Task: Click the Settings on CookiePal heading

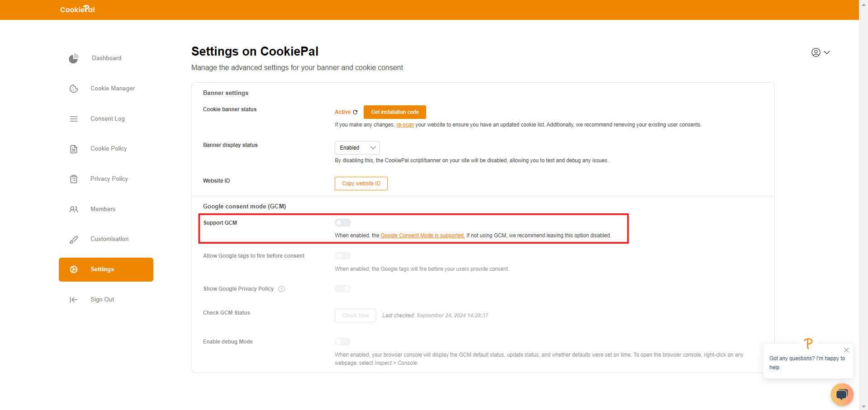Action: pyautogui.click(x=255, y=51)
